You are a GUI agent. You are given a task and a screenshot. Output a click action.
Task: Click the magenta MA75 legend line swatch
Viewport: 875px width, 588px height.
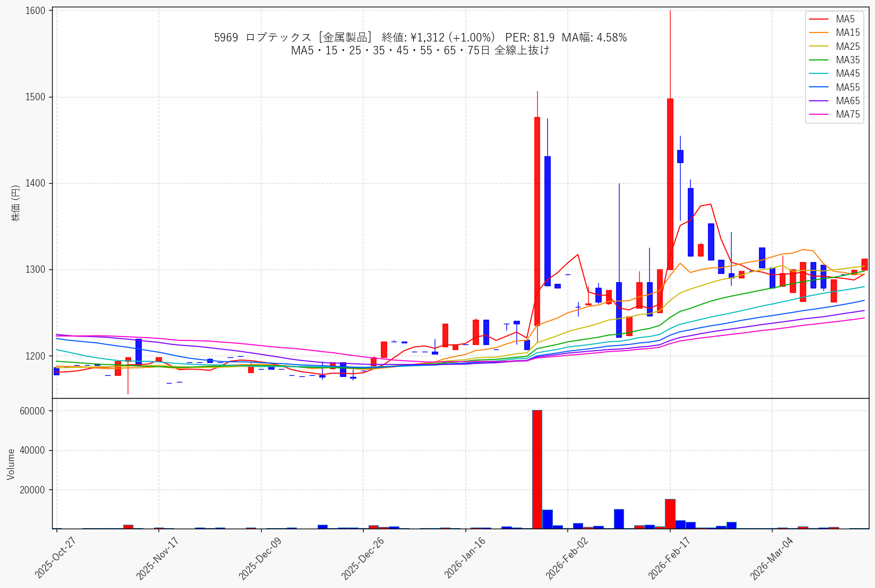pos(819,115)
